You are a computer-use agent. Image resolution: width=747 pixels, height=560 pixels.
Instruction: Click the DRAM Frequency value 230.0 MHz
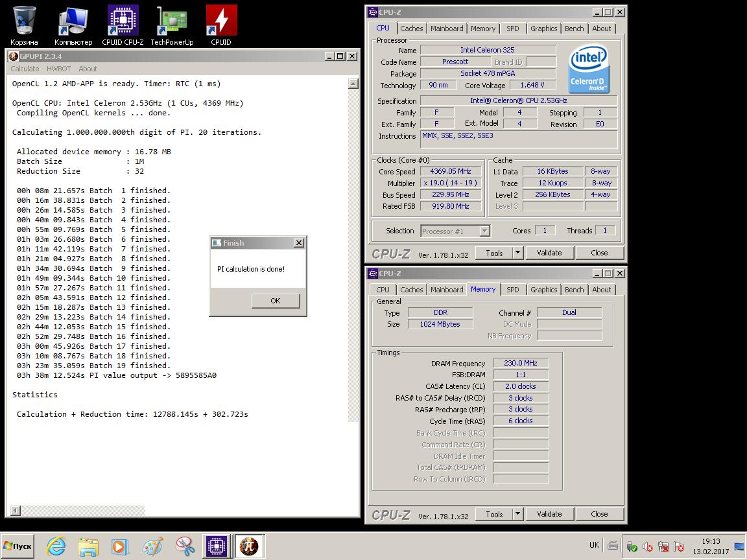click(x=521, y=364)
